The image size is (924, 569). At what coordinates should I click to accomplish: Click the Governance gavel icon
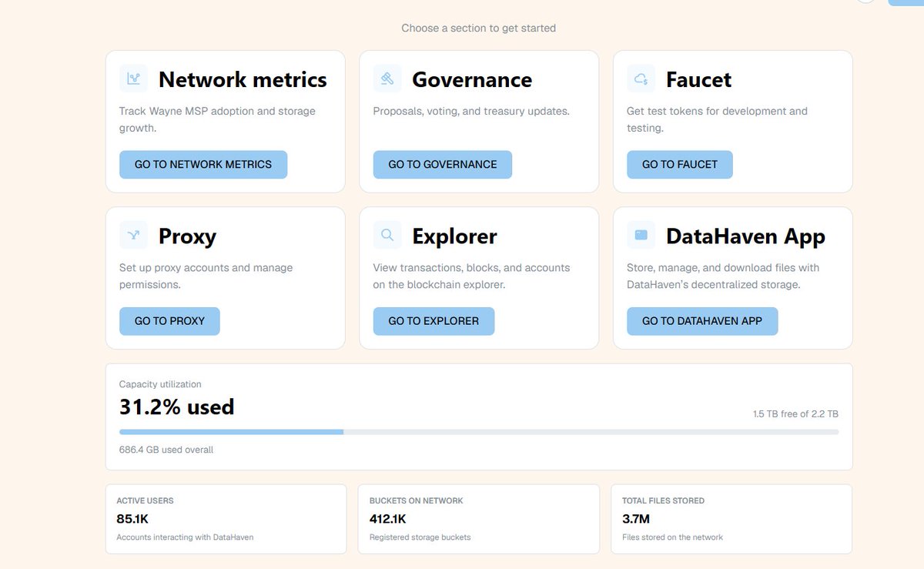tap(387, 79)
